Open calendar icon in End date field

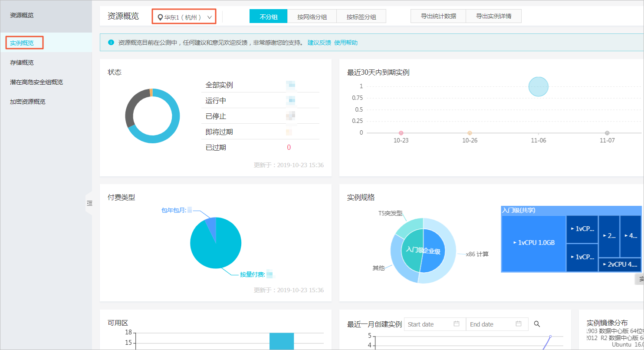pyautogui.click(x=519, y=324)
